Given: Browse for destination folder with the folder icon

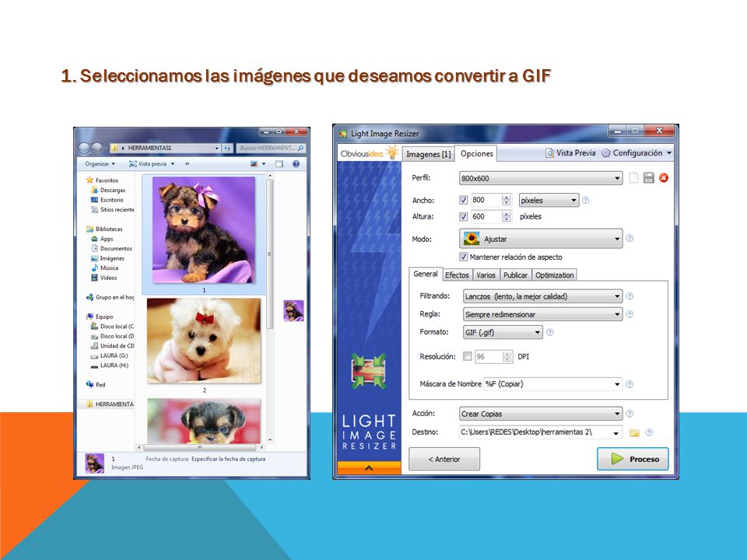Looking at the screenshot, I should pyautogui.click(x=634, y=432).
